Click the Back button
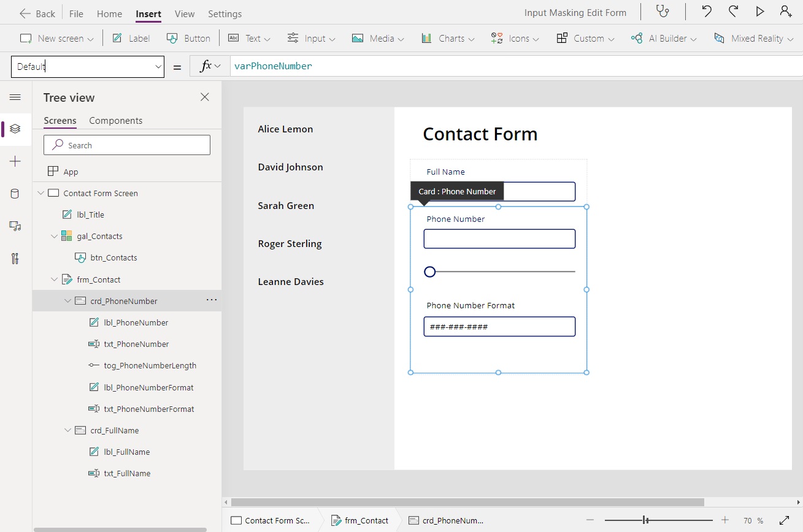Screen dimensions: 803x532 coord(37,13)
